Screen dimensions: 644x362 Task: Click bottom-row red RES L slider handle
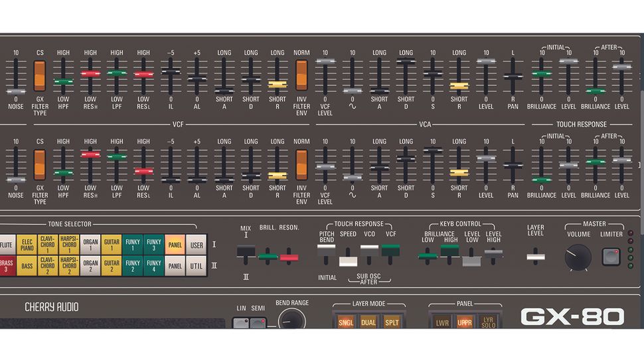pos(143,171)
